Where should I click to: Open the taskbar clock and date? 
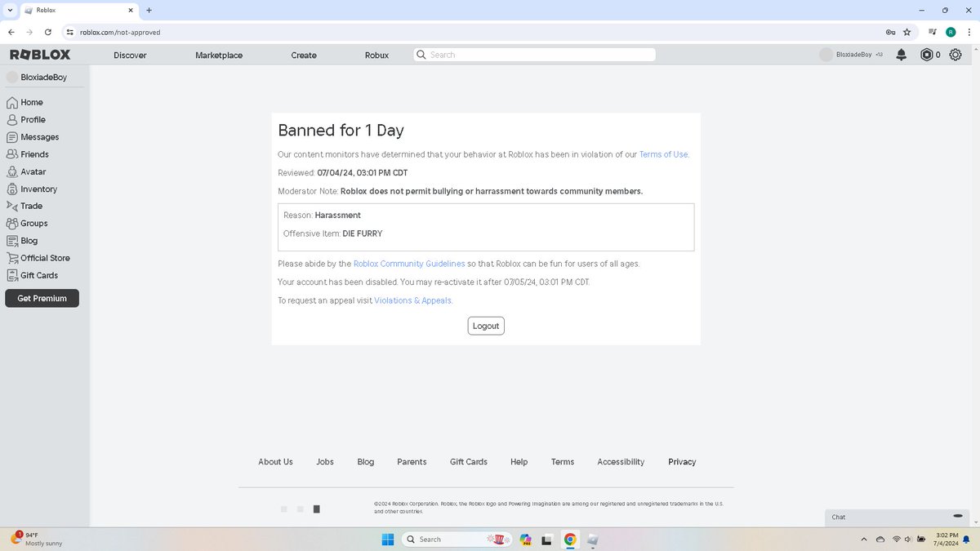point(947,539)
